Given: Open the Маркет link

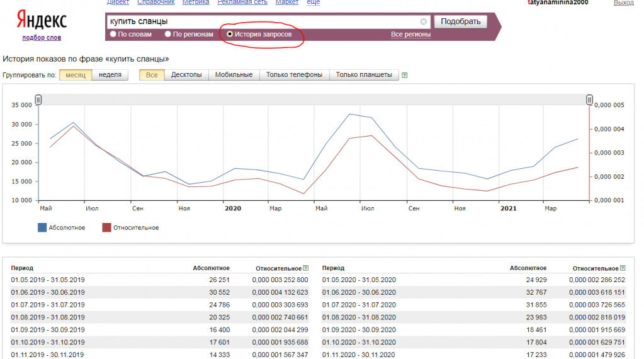Looking at the screenshot, I should coord(287,3).
